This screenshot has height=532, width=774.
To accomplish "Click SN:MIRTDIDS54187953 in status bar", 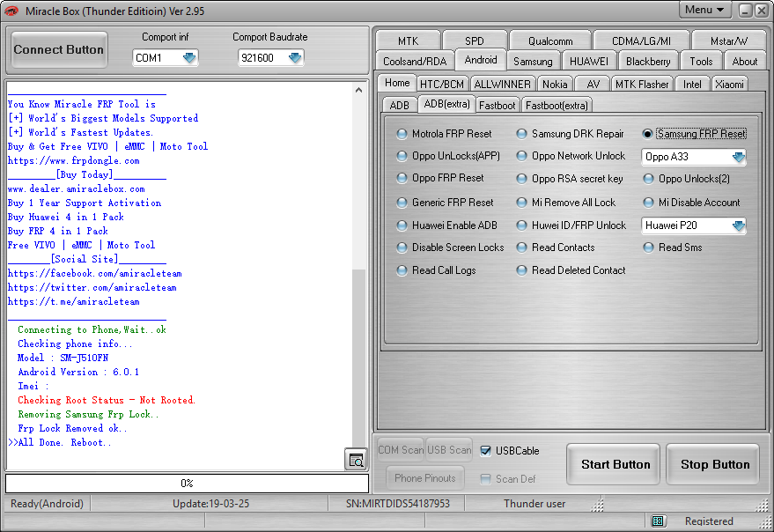I will coord(398,503).
